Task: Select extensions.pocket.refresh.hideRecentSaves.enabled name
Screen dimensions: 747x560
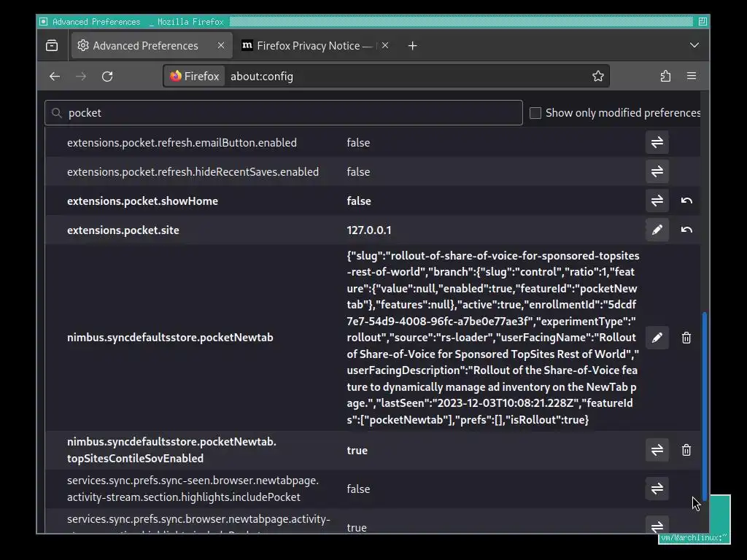Action: (x=193, y=172)
